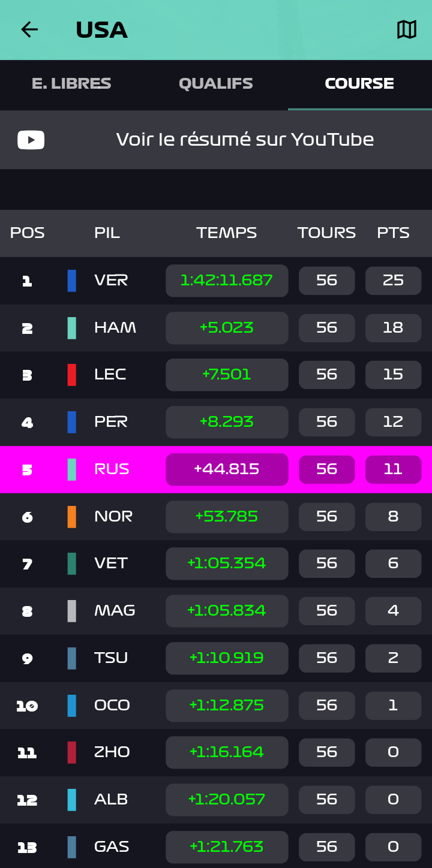The height and width of the screenshot is (868, 432).
Task: Tap LEC's red team color bar
Action: 72,375
